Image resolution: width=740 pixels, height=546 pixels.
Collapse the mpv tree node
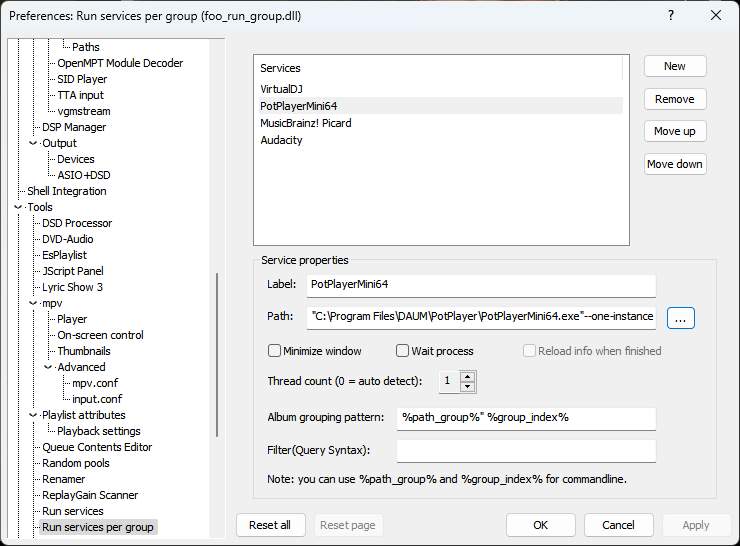click(x=33, y=303)
